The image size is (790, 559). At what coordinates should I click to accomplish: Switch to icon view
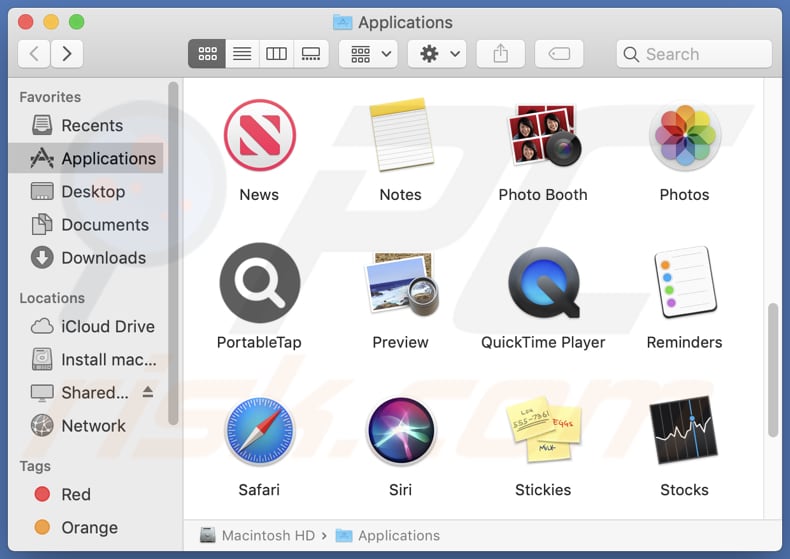(207, 53)
